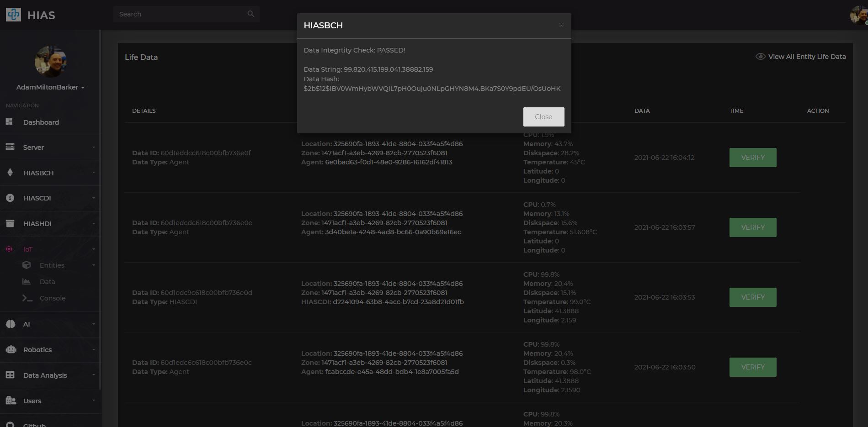The height and width of the screenshot is (427, 868).
Task: Verify the 16:04:12 data record
Action: [x=752, y=158]
